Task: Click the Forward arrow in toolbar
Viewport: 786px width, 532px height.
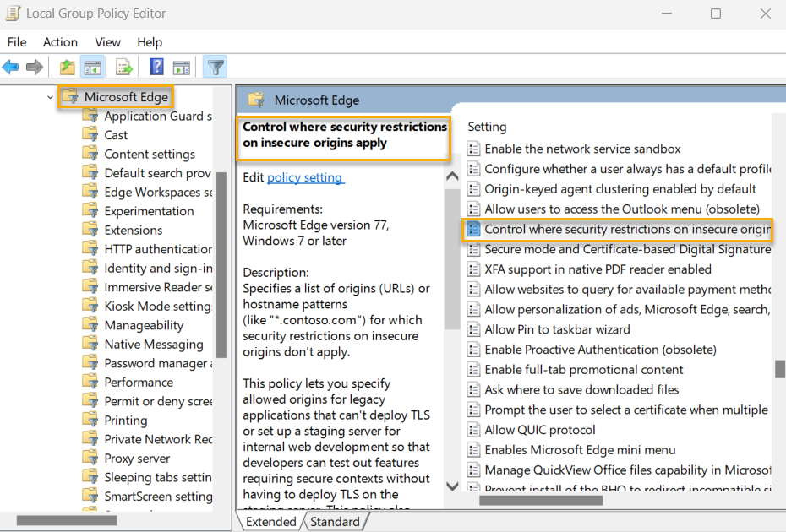Action: coord(35,68)
